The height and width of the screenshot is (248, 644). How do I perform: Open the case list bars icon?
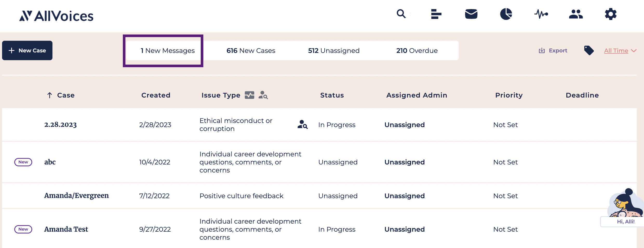tap(436, 14)
